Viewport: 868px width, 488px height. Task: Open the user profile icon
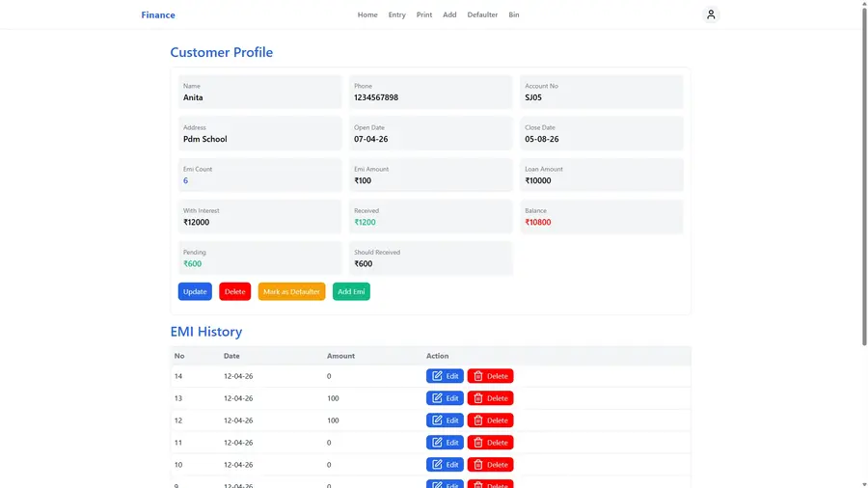(x=711, y=14)
